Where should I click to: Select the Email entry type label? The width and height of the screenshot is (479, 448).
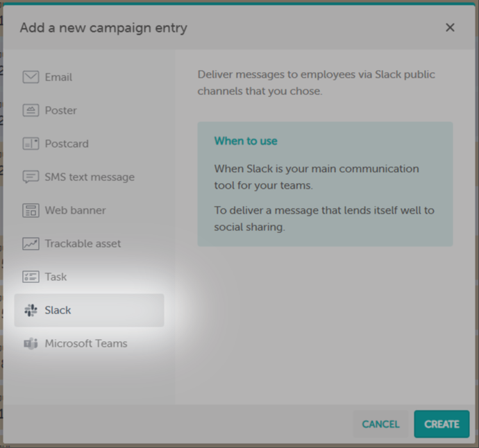58,77
